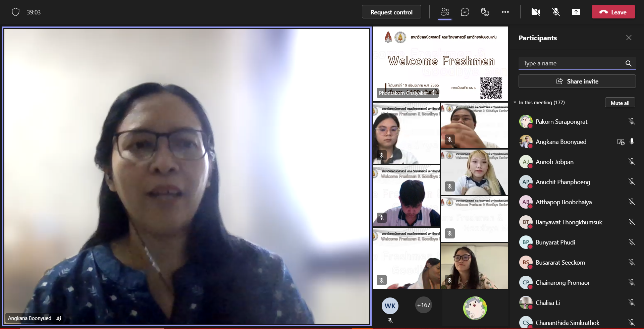Viewport: 644px width, 329px height.
Task: Select participant Annob Jobpan
Action: [577, 162]
